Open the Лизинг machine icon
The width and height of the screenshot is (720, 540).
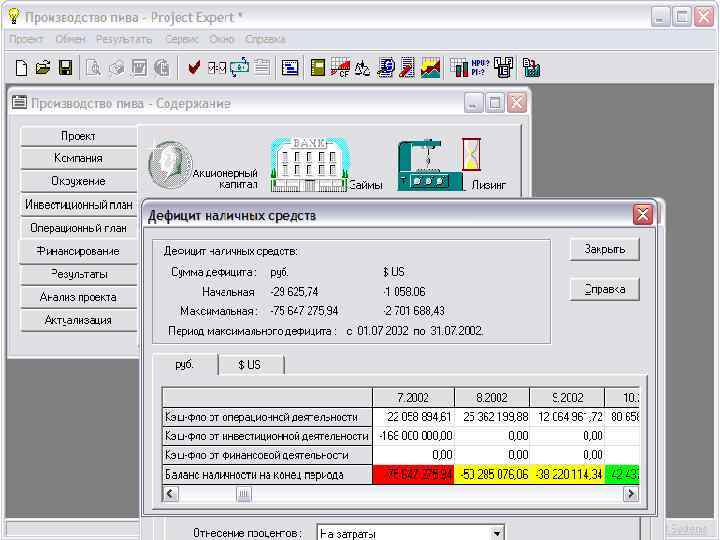pyautogui.click(x=429, y=165)
